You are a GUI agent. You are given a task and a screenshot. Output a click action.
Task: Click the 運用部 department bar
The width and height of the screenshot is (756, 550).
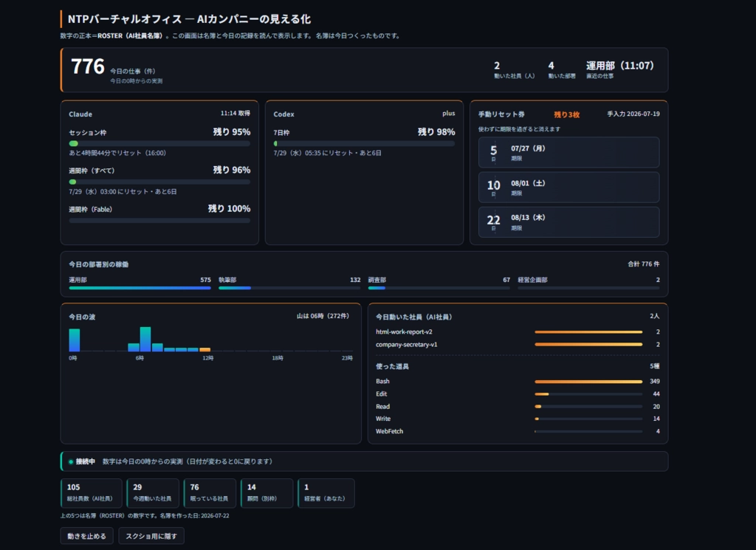(140, 288)
